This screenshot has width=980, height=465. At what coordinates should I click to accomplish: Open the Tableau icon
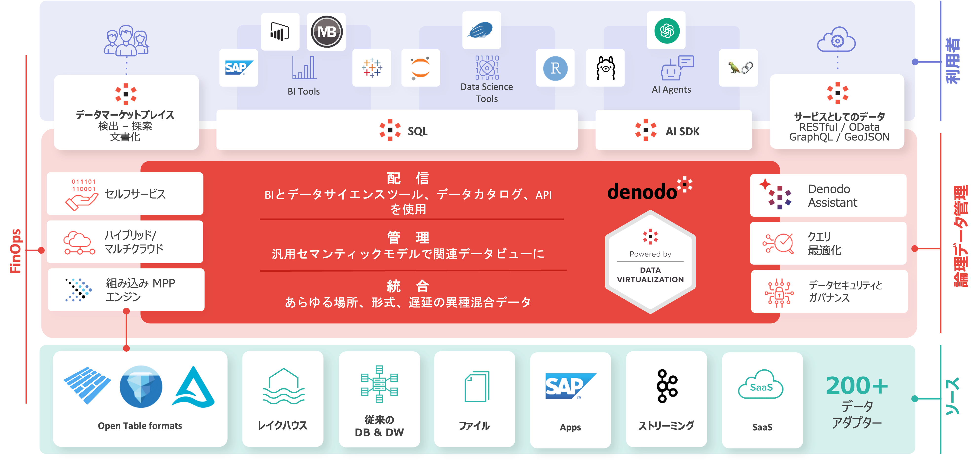coord(372,69)
